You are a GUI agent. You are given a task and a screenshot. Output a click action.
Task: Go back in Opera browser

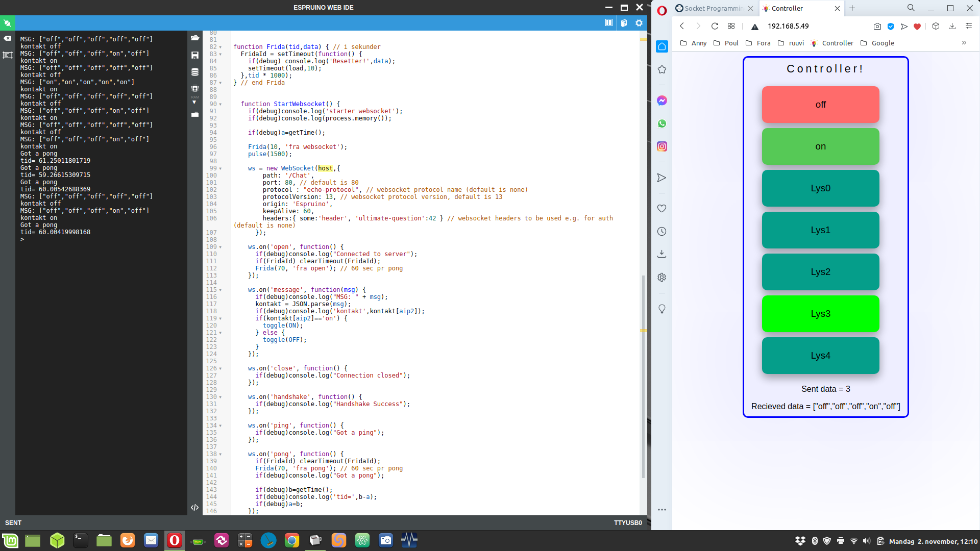tap(681, 26)
